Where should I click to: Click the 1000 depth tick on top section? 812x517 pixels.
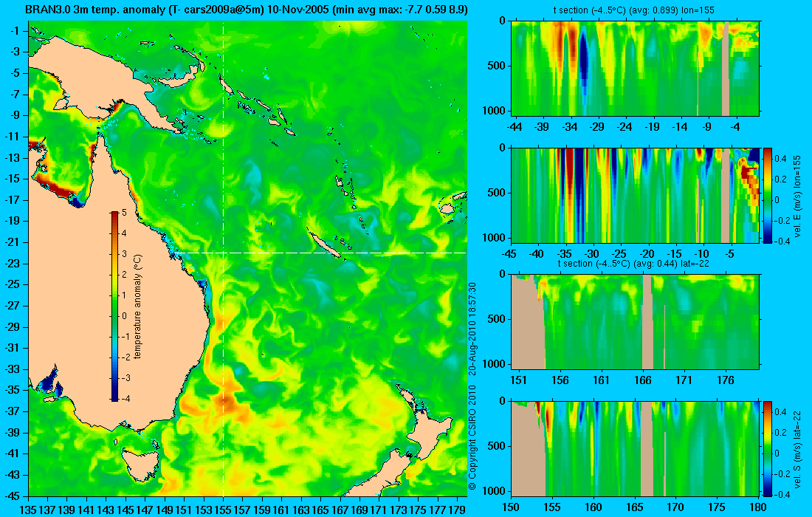[495, 110]
